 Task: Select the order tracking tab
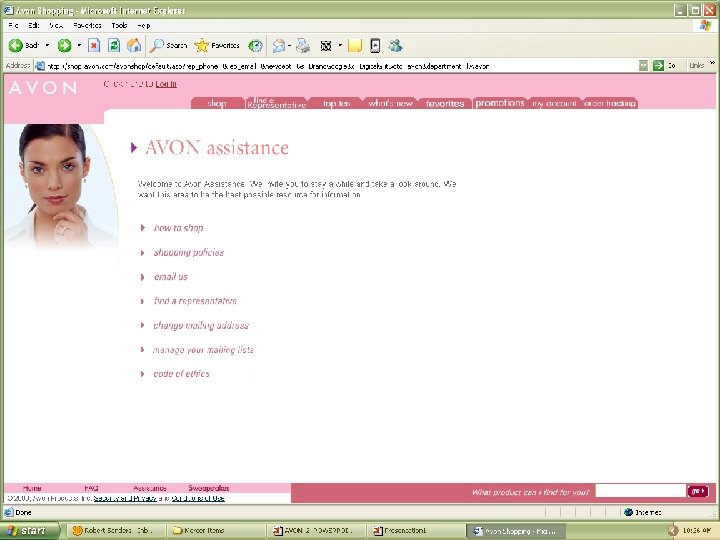tap(610, 103)
